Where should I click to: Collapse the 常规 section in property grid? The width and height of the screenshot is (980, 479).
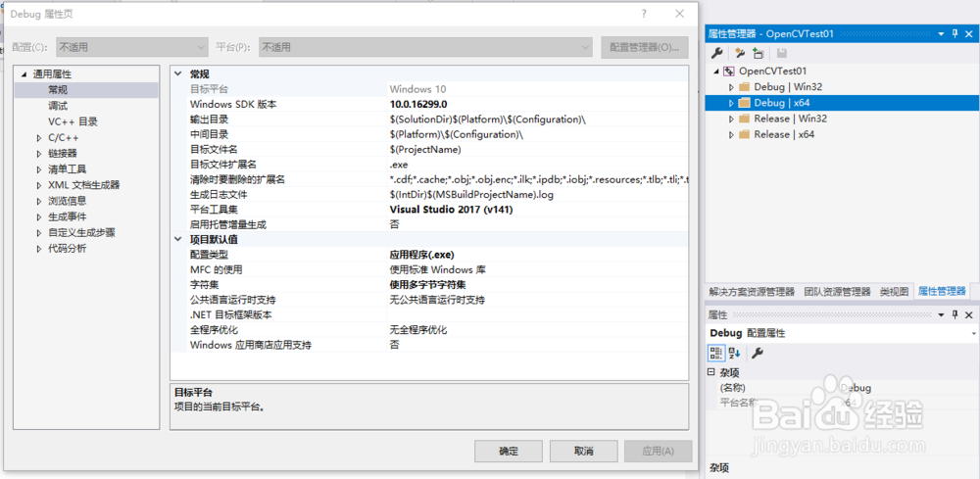[178, 73]
